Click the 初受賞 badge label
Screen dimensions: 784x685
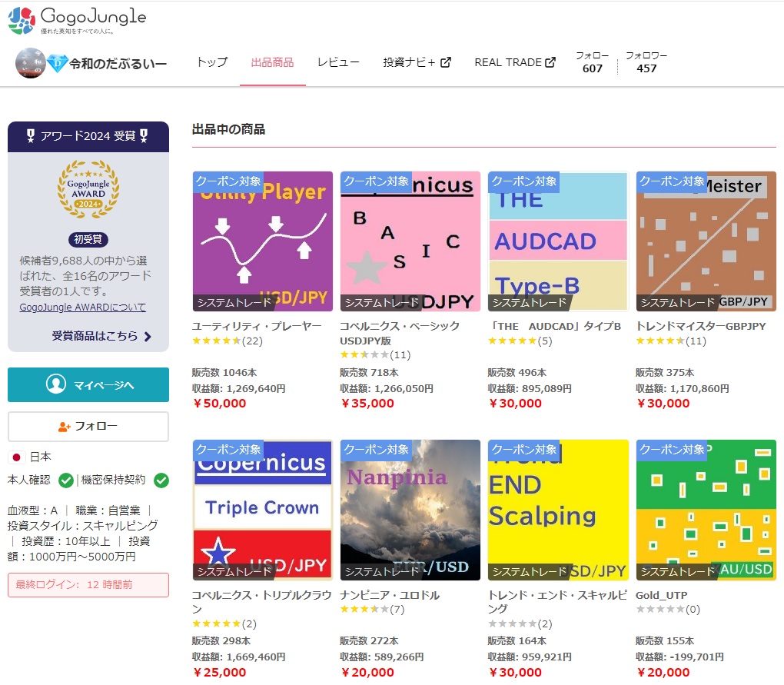click(88, 240)
